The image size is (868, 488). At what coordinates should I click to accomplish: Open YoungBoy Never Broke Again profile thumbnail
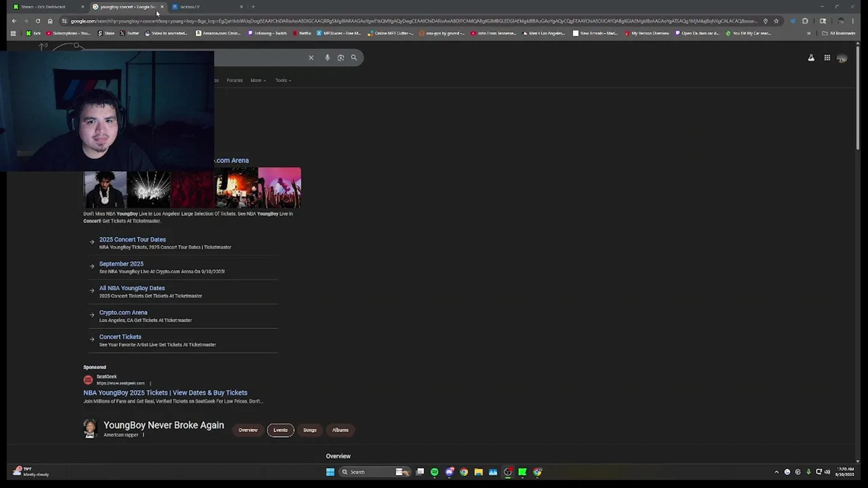(90, 428)
